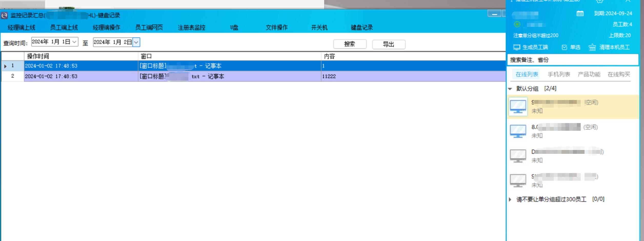The width and height of the screenshot is (644, 241).
Task: Select the fourth offline gray computer icon
Action: click(x=518, y=180)
